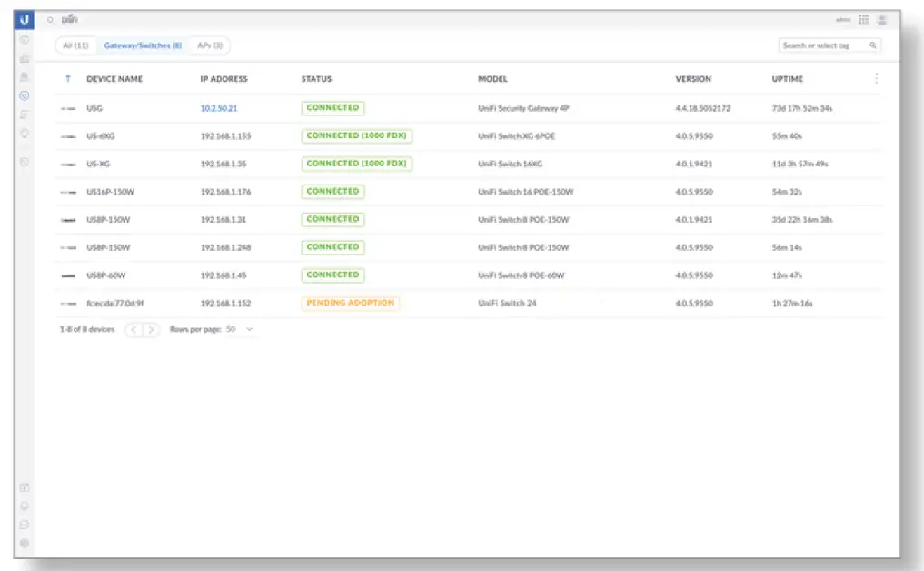This screenshot has height=571, width=924.
Task: Open the user account avatar icon
Action: coord(882,20)
